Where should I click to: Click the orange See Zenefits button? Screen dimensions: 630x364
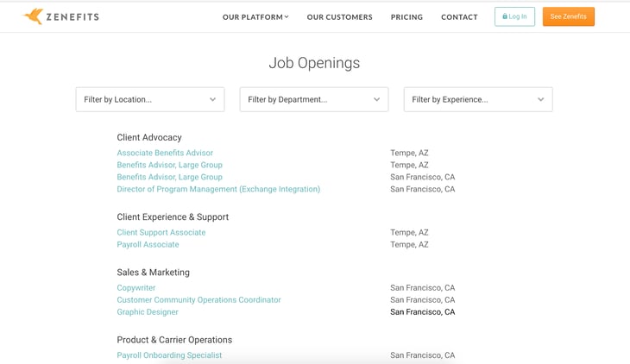tap(569, 17)
